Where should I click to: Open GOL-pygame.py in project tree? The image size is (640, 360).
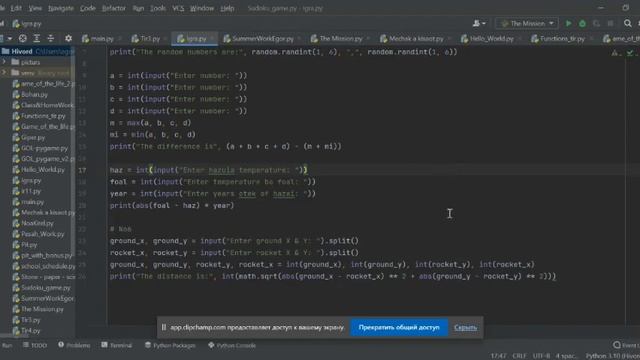[44, 148]
